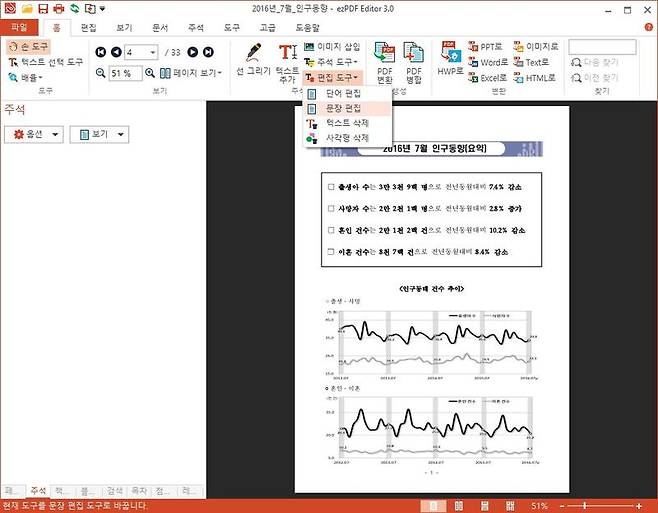Convert to image with 이미지로
The height and width of the screenshot is (513, 658).
click(536, 46)
